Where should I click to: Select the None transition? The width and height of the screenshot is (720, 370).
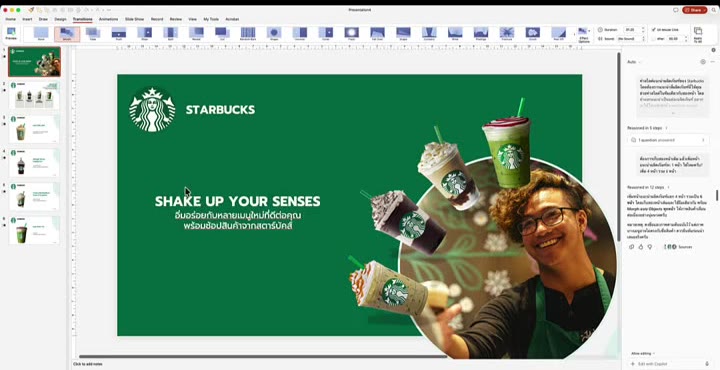click(41, 34)
